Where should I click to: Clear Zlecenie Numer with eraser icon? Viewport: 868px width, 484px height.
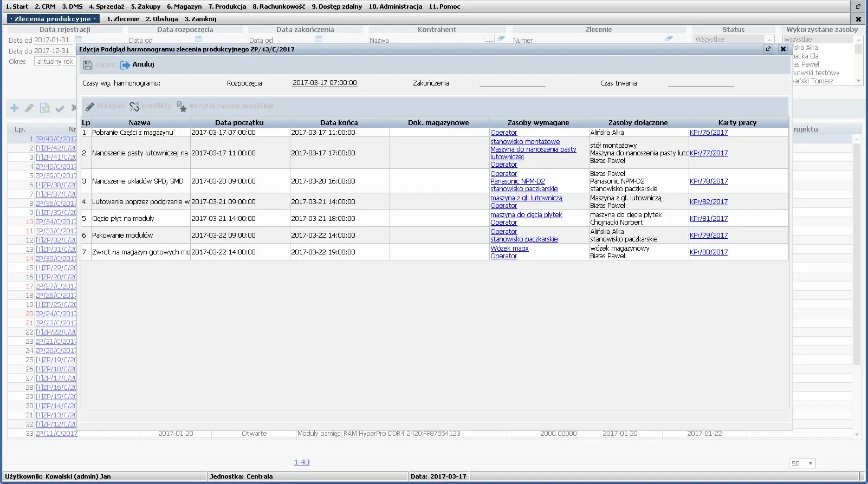tap(669, 40)
